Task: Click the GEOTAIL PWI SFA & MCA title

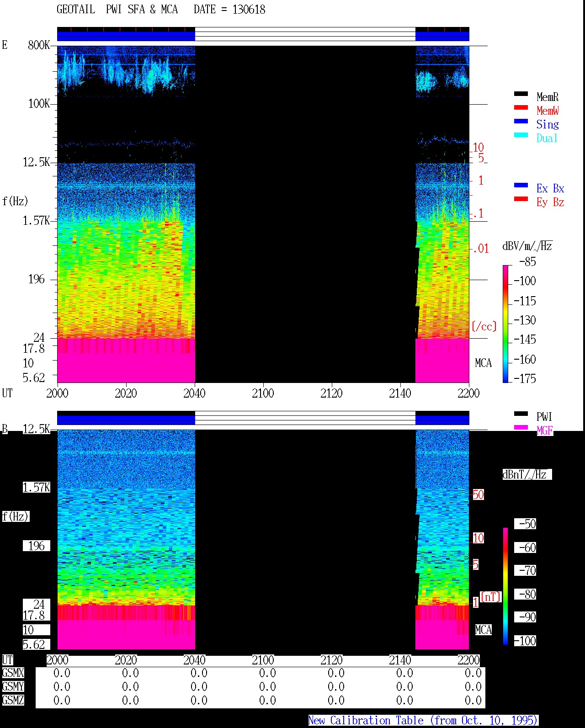Action: (117, 10)
